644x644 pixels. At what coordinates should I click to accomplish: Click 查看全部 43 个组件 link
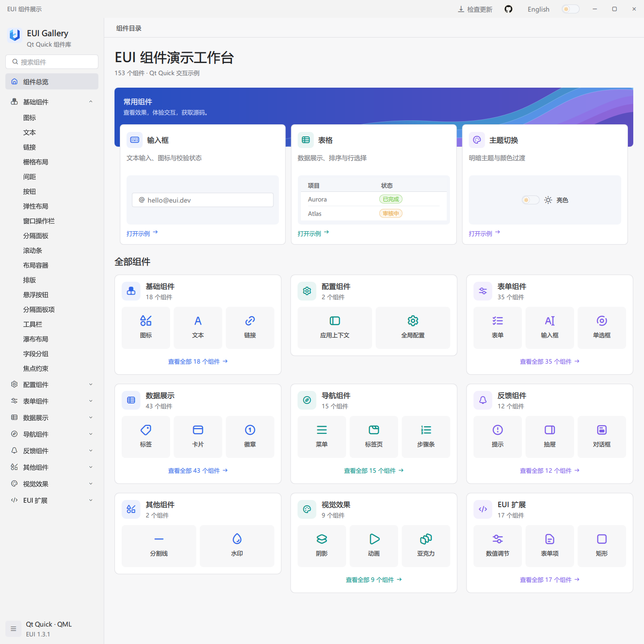coord(198,470)
